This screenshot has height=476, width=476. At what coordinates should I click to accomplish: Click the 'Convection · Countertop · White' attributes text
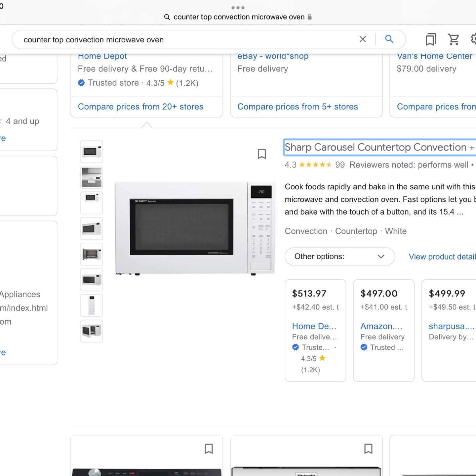pos(346,231)
